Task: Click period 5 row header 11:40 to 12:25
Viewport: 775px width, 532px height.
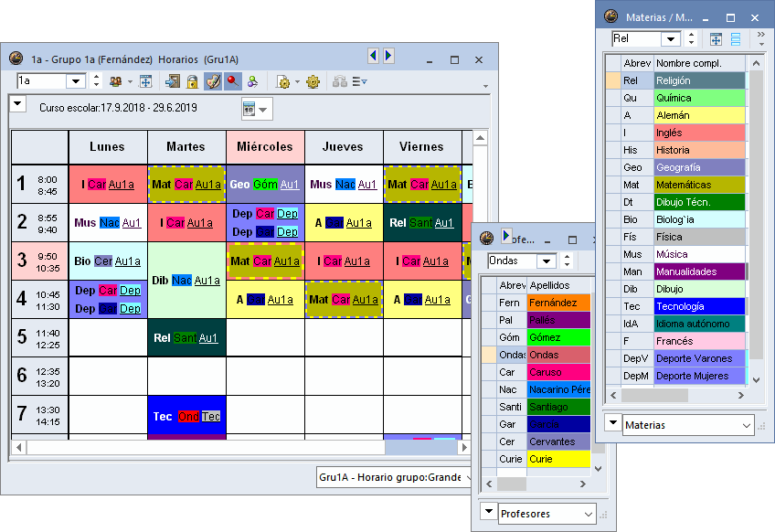Action: coord(39,338)
